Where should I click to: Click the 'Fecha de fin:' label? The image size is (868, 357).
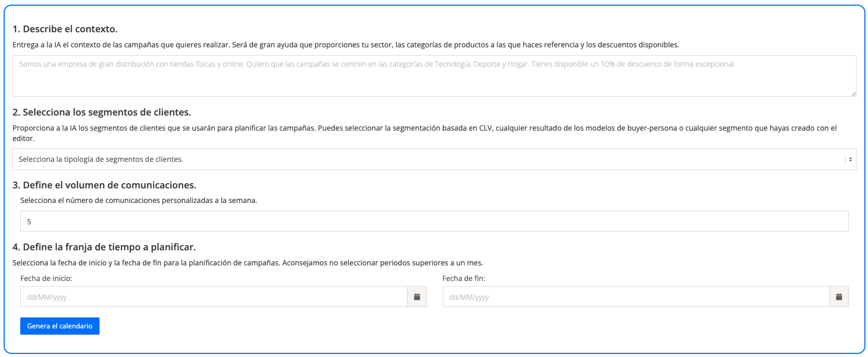coord(463,278)
